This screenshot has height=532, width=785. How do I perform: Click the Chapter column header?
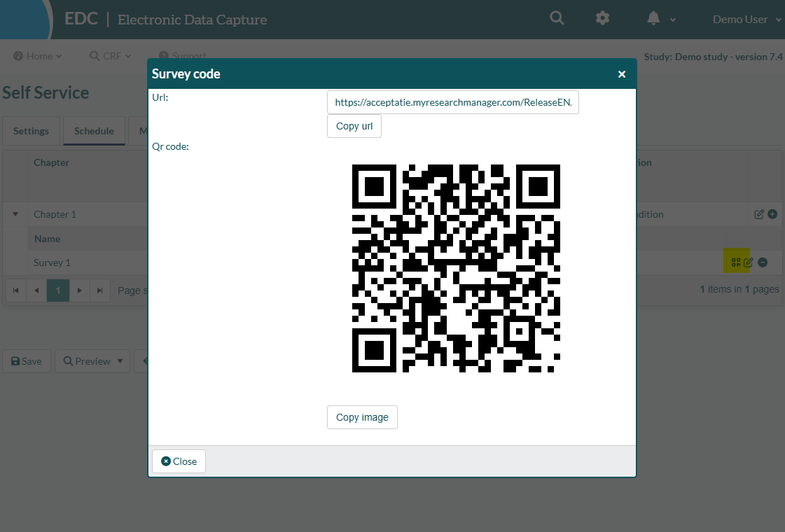[x=52, y=162]
